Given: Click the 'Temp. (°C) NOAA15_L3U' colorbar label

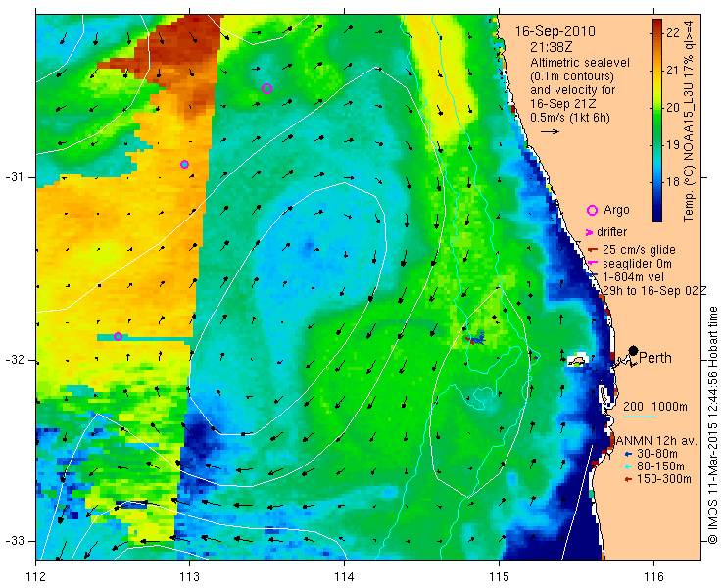Looking at the screenshot, I should tap(689, 121).
